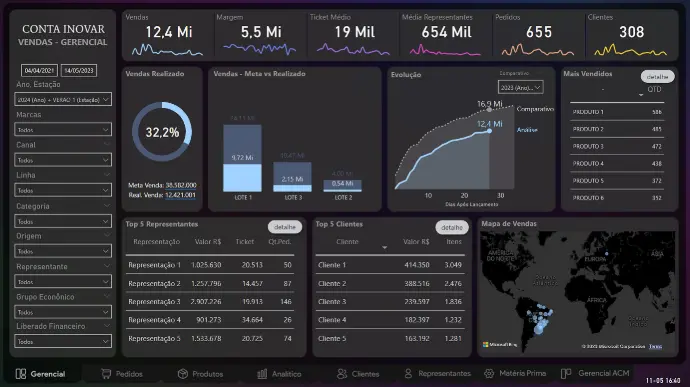The height and width of the screenshot is (387, 690).
Task: Open the Grupo Econônico filter dropdown
Action: pos(63,312)
